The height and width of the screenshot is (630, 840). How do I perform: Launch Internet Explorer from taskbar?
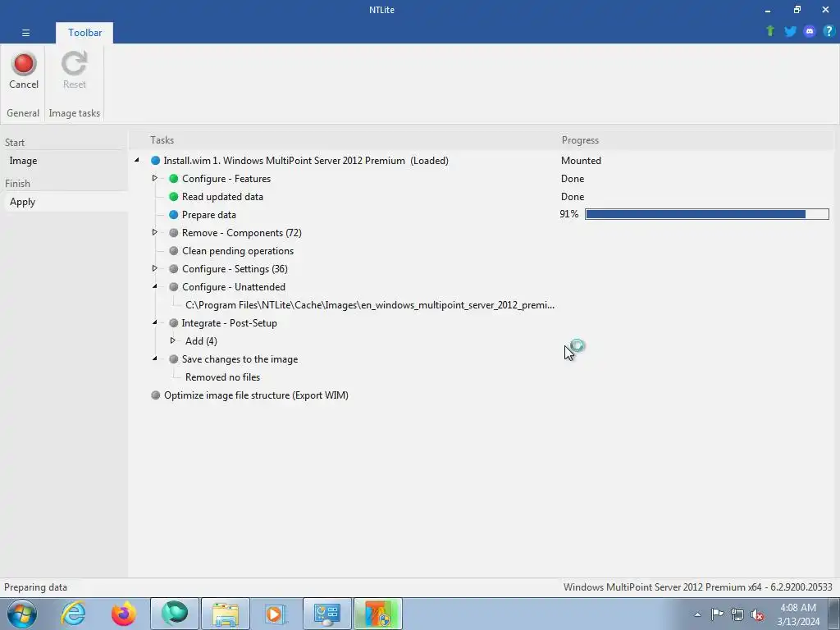point(73,614)
